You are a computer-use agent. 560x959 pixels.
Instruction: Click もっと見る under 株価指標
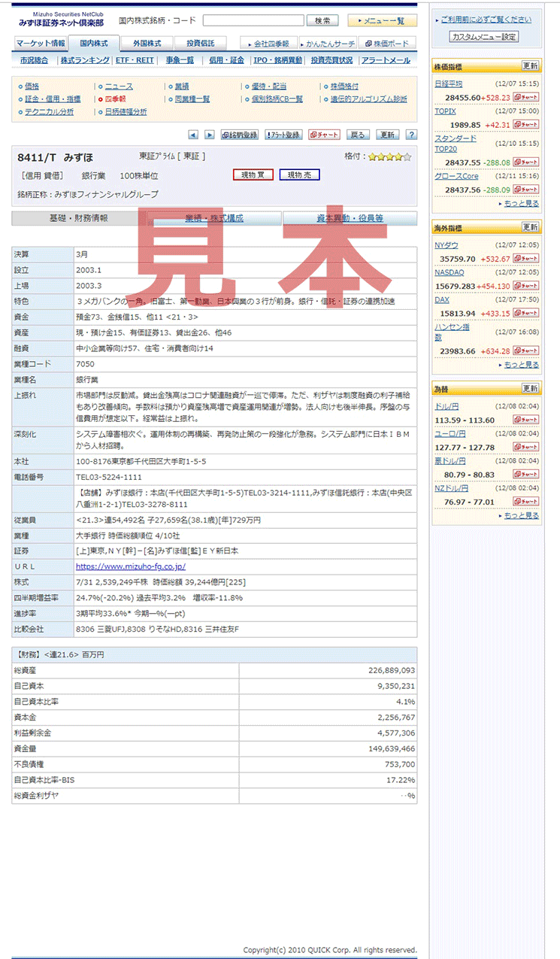521,204
